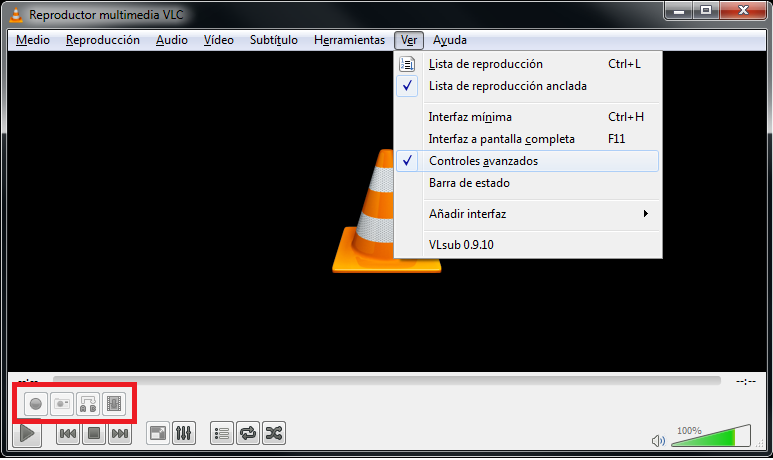773x460 pixels.
Task: Select Interfaz a pantalla completa
Action: [527, 139]
